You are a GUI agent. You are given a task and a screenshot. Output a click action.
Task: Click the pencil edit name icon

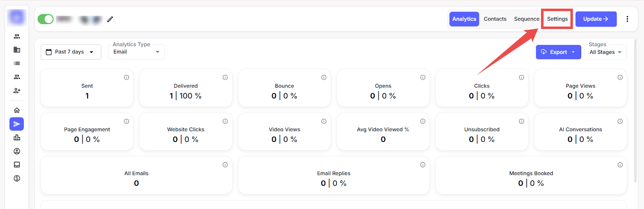coord(110,19)
